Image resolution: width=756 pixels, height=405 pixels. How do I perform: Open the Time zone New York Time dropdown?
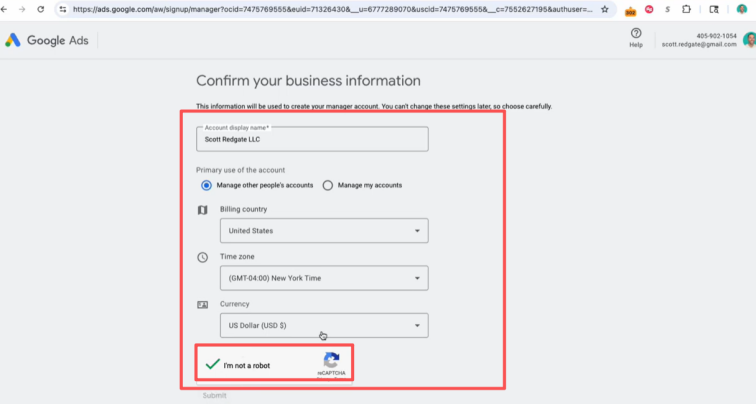point(324,278)
